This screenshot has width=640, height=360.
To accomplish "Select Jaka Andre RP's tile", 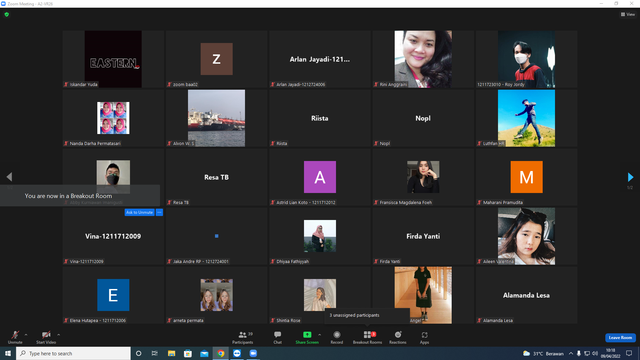I will 216,236.
